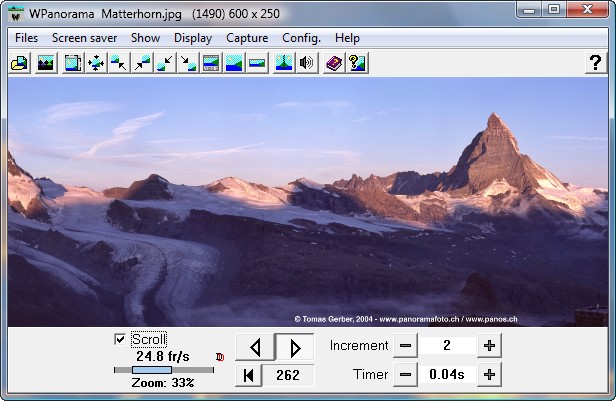Image resolution: width=616 pixels, height=401 pixels.
Task: Maximize the WPanorama window
Action: click(554, 10)
